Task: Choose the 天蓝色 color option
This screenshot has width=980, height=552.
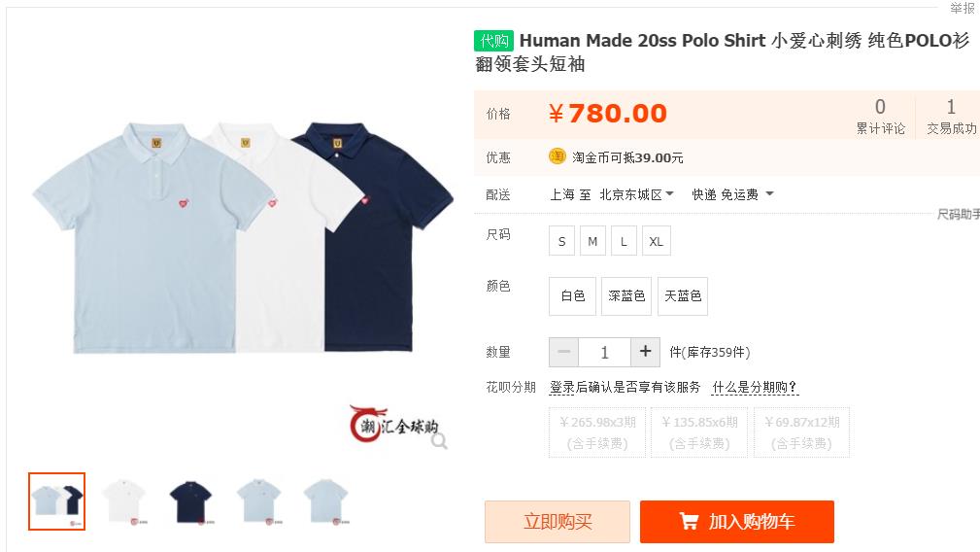Action: coord(683,295)
